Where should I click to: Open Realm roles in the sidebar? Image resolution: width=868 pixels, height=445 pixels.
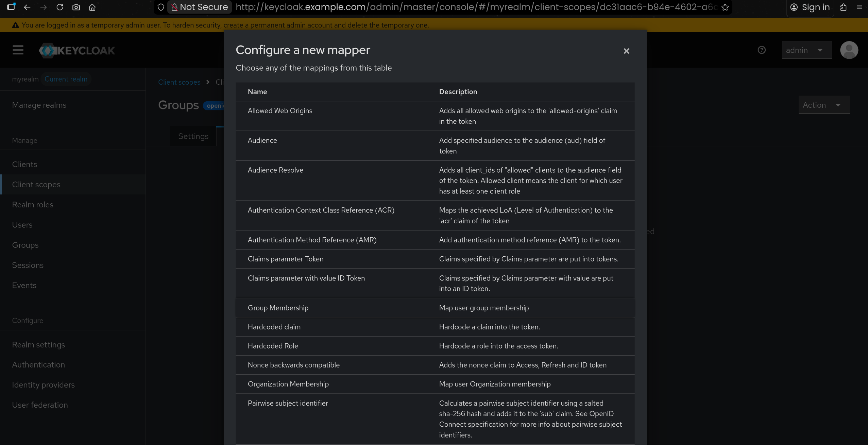tap(33, 205)
